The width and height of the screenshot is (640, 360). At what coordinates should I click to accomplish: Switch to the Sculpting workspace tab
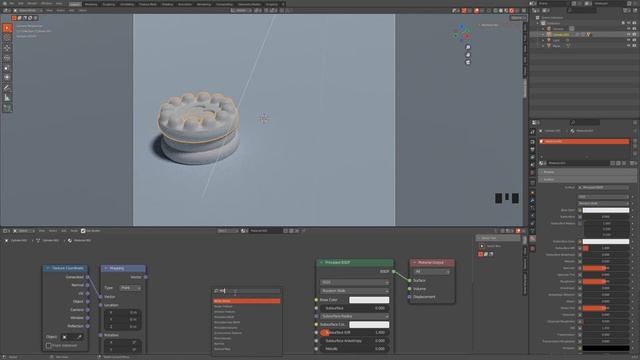tap(109, 4)
